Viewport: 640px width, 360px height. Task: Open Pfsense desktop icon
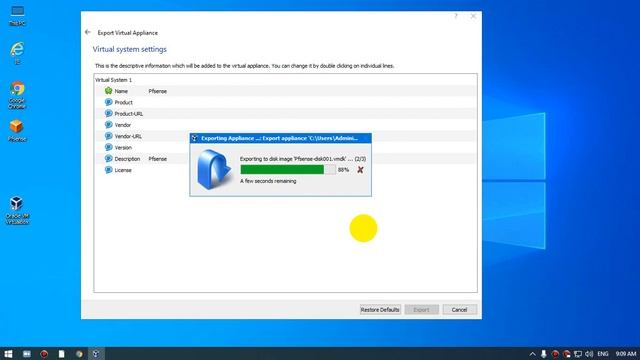pyautogui.click(x=17, y=131)
